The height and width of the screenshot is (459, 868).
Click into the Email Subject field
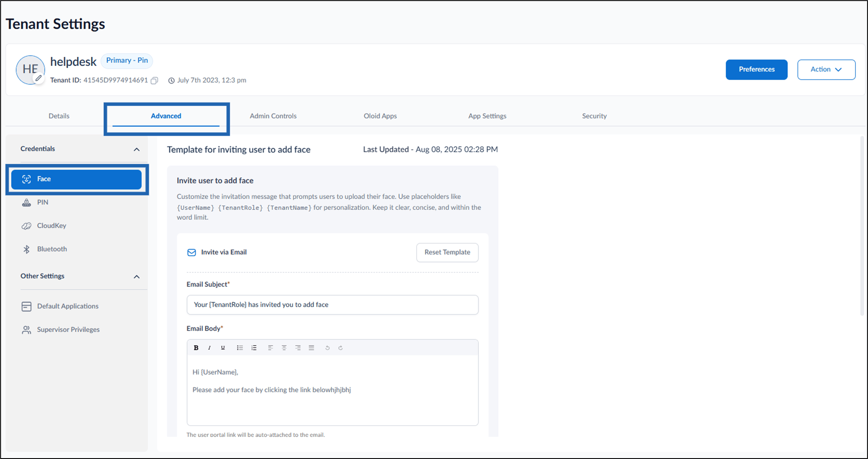pyautogui.click(x=332, y=305)
